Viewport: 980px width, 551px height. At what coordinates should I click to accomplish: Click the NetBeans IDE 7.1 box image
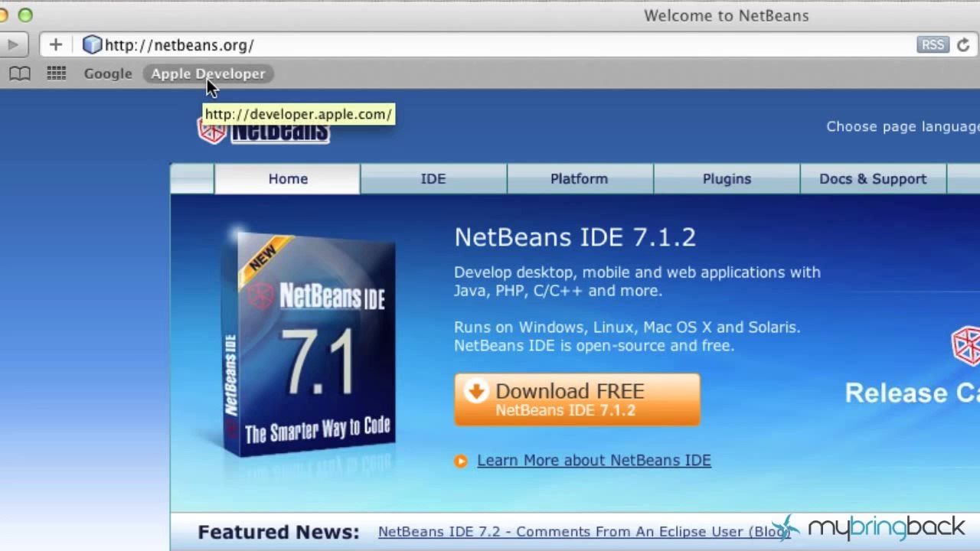click(x=308, y=345)
